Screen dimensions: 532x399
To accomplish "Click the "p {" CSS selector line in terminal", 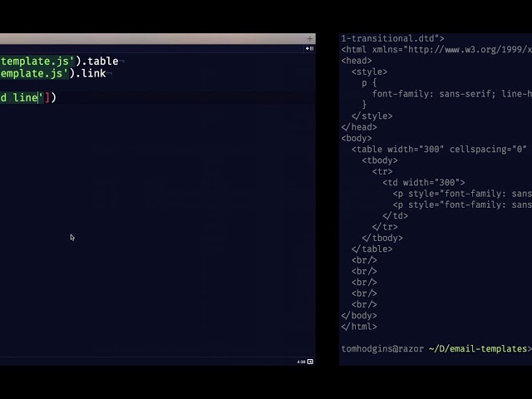I will point(369,83).
